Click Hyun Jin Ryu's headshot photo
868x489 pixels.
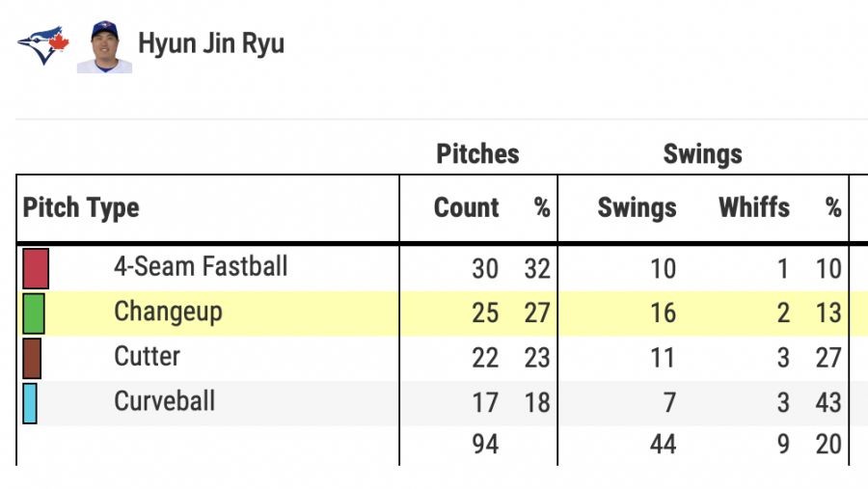pyautogui.click(x=104, y=46)
